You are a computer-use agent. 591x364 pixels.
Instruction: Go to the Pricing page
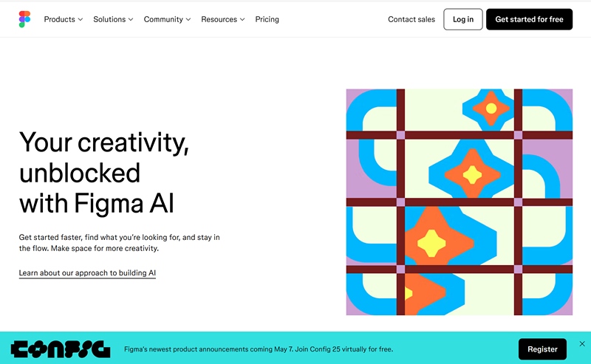pos(267,19)
